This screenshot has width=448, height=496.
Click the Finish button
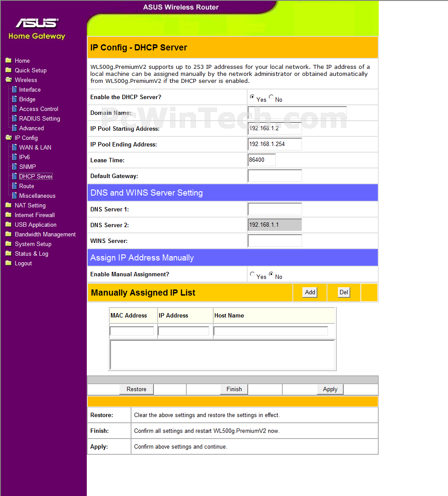(234, 389)
